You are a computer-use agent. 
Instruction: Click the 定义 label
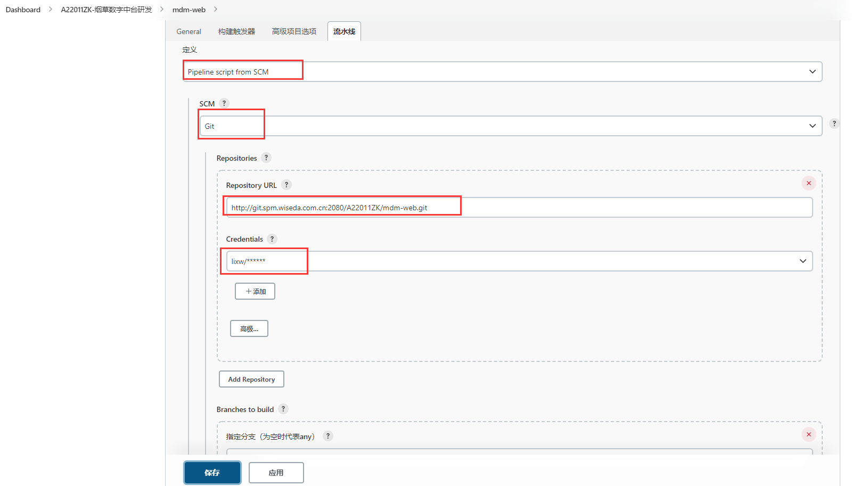point(190,50)
